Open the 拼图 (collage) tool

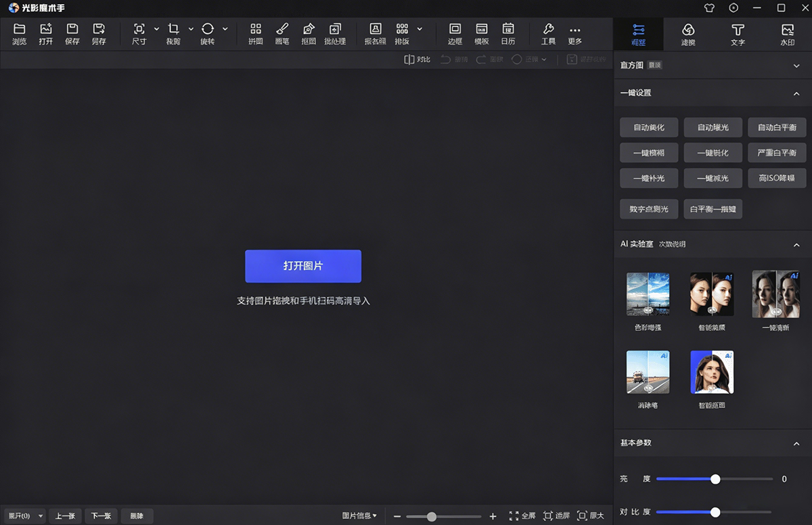[x=255, y=34]
